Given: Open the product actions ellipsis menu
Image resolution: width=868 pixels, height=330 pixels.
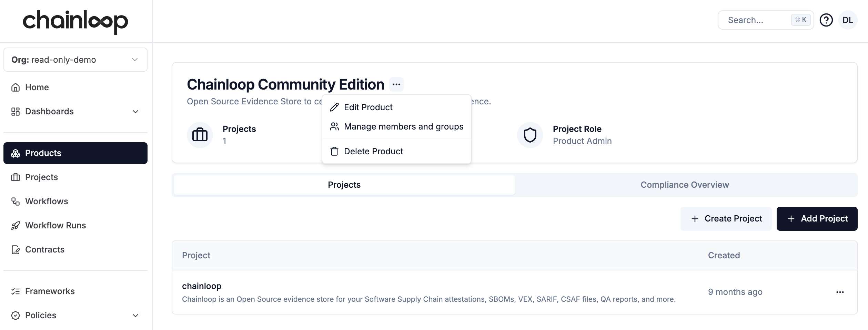Looking at the screenshot, I should (396, 84).
